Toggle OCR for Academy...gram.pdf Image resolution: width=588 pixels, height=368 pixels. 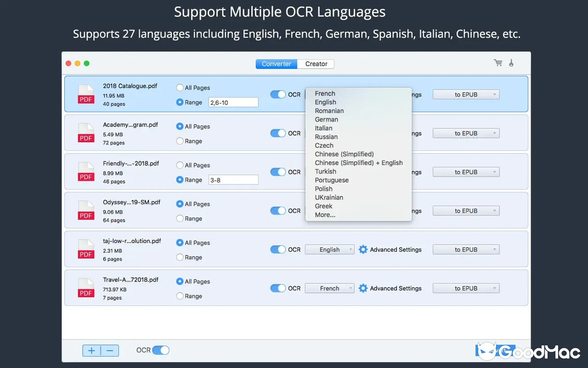(x=278, y=133)
